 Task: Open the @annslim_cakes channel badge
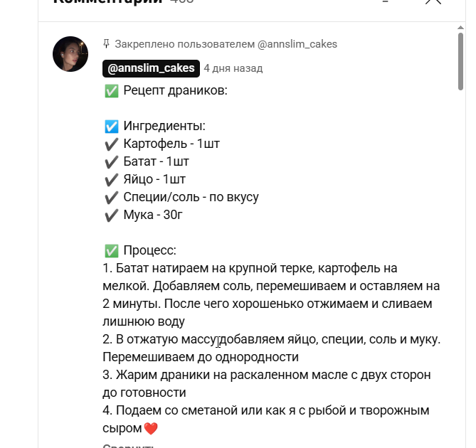pos(151,68)
